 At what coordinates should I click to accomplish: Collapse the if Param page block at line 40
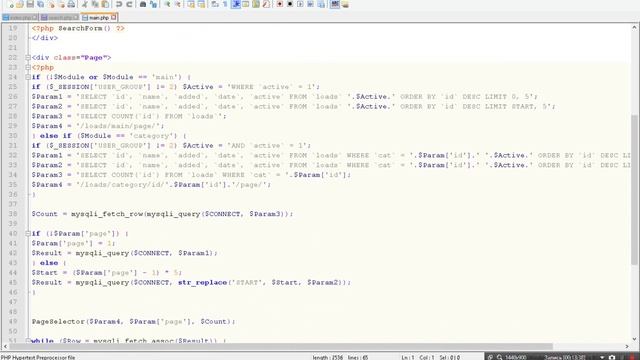(28, 233)
